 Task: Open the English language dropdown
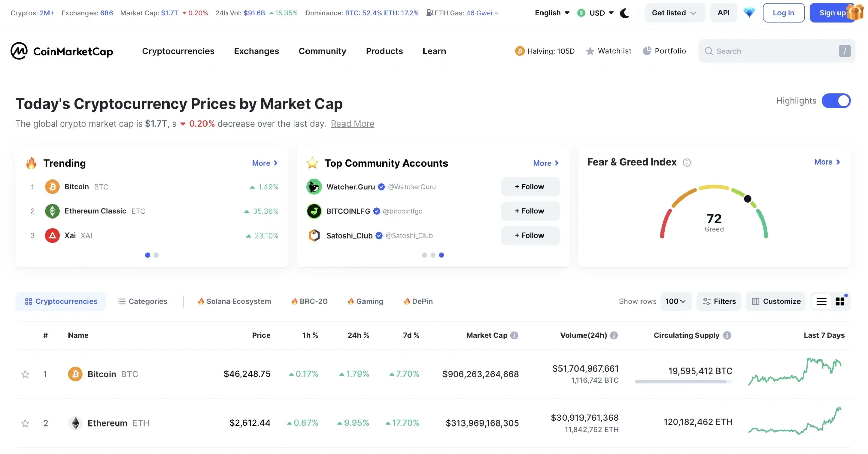551,13
